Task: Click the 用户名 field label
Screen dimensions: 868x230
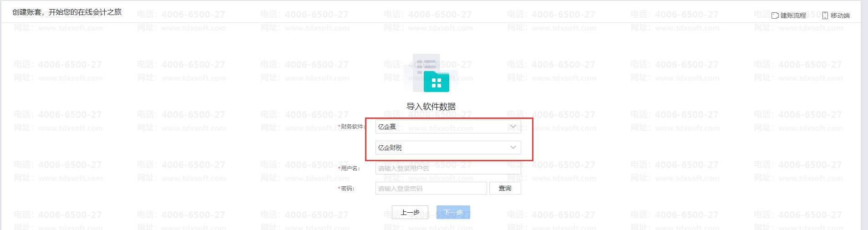Action: pos(350,169)
